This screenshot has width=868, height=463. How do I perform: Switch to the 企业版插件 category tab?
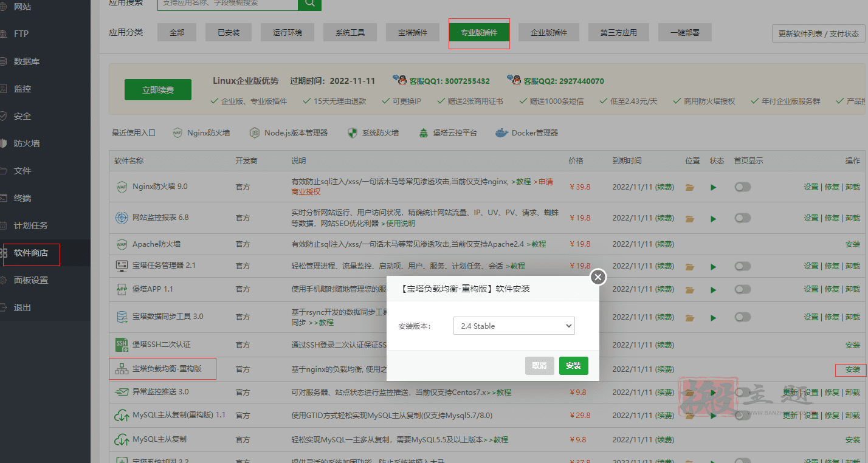pos(549,32)
